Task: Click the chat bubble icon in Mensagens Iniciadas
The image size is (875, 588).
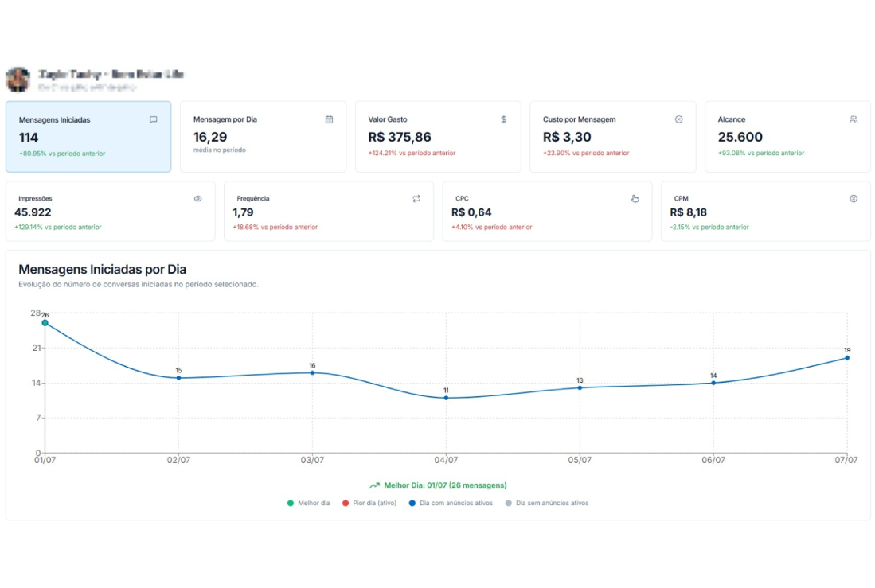Action: pos(153,119)
